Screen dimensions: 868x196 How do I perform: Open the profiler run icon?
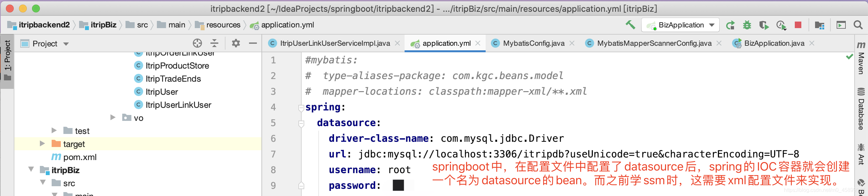point(781,25)
